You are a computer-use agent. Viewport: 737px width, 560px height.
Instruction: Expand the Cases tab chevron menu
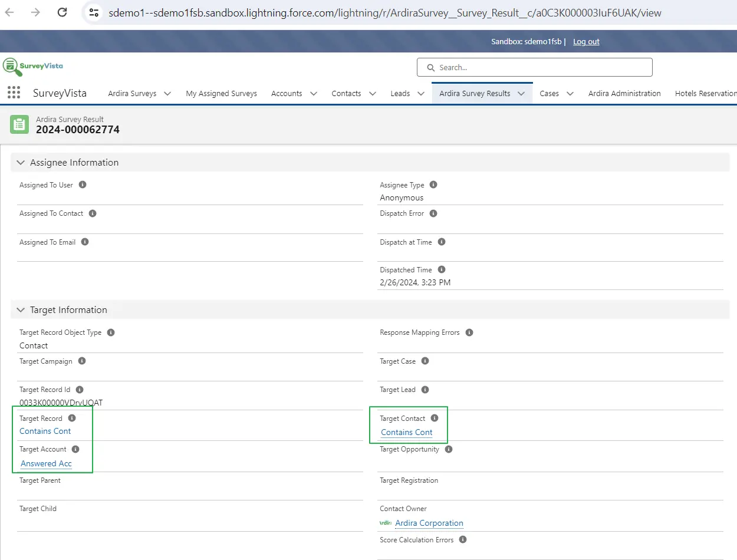[x=570, y=93]
